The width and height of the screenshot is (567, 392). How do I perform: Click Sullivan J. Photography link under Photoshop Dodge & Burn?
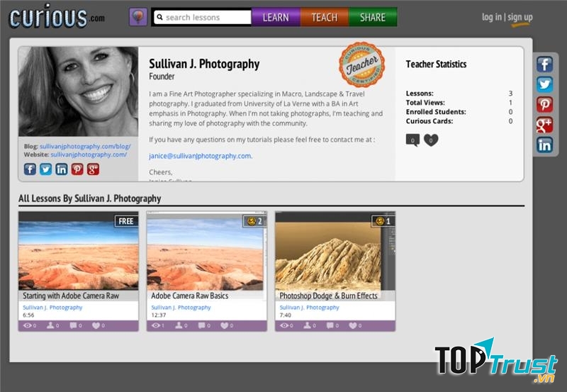(x=309, y=308)
